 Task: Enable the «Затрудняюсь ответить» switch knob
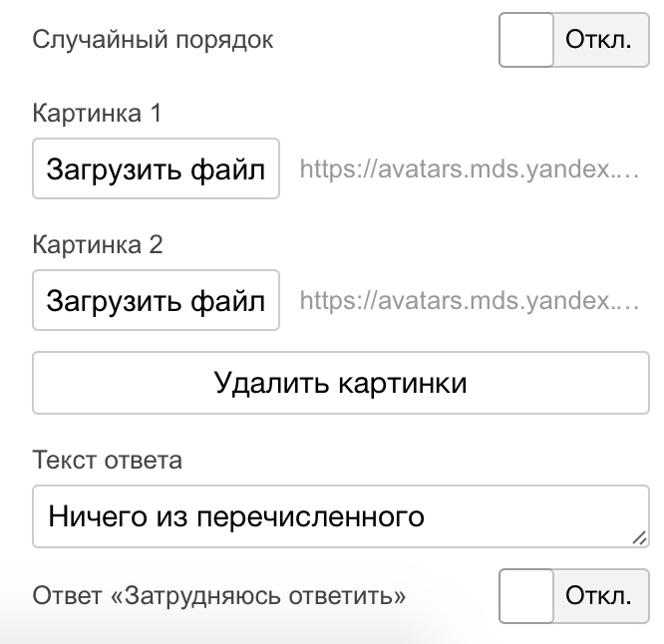(x=526, y=596)
